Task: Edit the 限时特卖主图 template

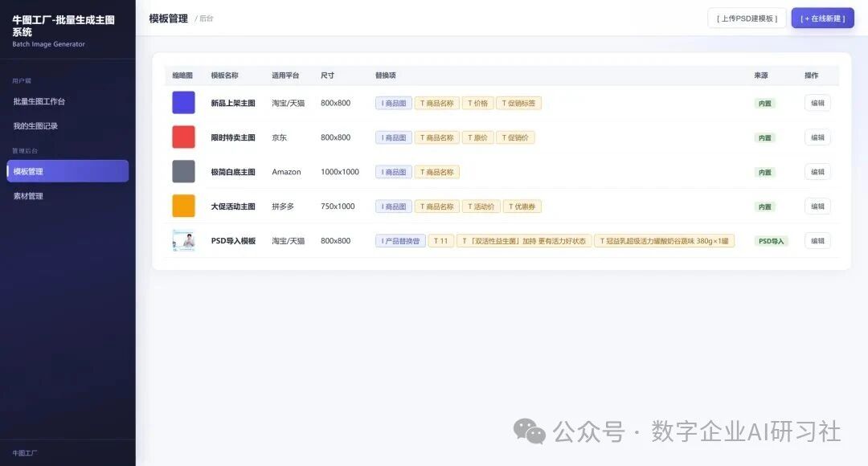Action: pyautogui.click(x=817, y=137)
